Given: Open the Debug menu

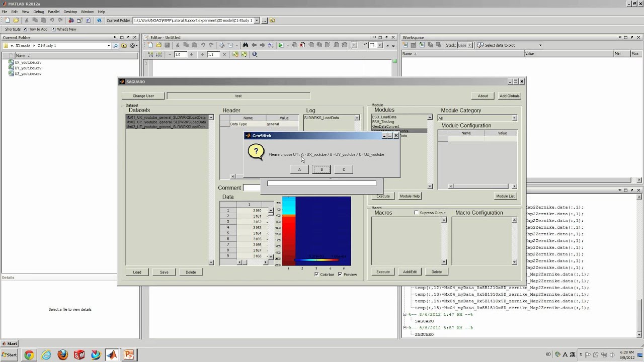Looking at the screenshot, I should (x=39, y=12).
